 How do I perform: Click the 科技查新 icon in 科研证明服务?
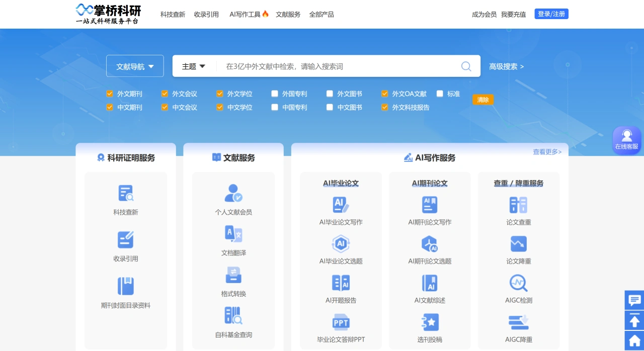coord(125,194)
